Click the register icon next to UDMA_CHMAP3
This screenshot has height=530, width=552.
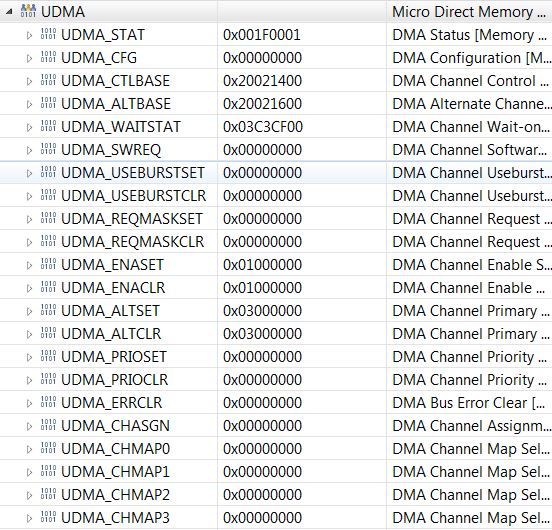[48, 517]
